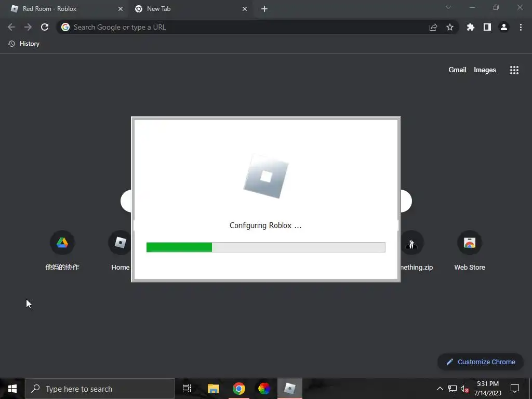Viewport: 532px width, 399px height.
Task: Close the New Tab tab
Action: point(245,9)
